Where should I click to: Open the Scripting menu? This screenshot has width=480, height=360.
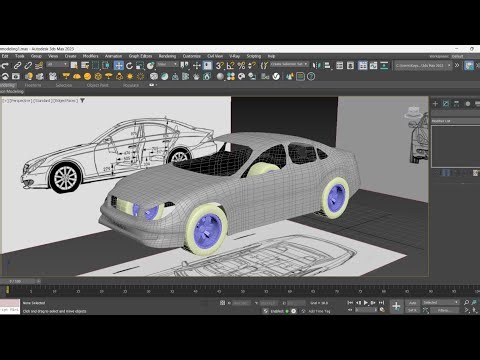click(x=254, y=56)
